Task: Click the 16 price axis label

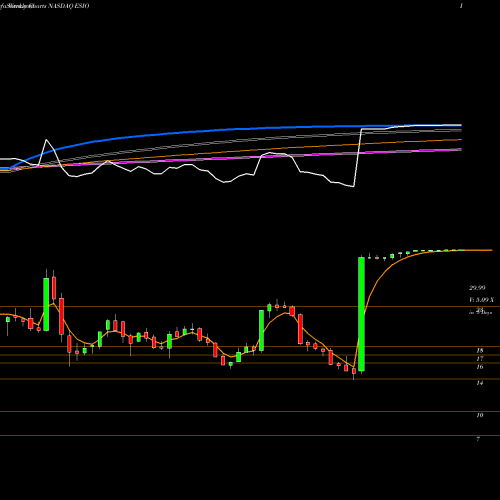Action: [x=480, y=367]
